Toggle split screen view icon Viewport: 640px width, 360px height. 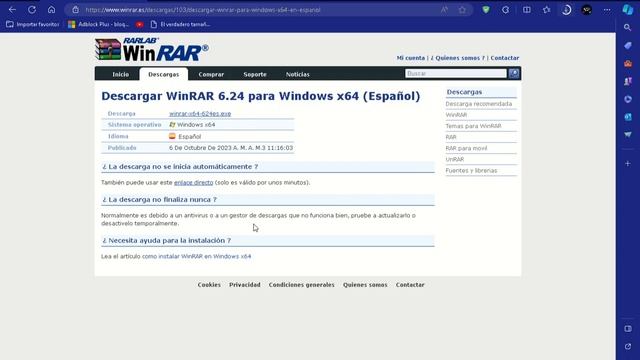[x=527, y=10]
